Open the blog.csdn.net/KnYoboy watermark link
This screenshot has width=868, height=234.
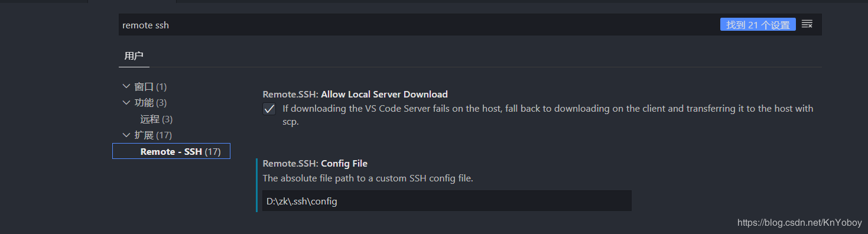pos(800,223)
